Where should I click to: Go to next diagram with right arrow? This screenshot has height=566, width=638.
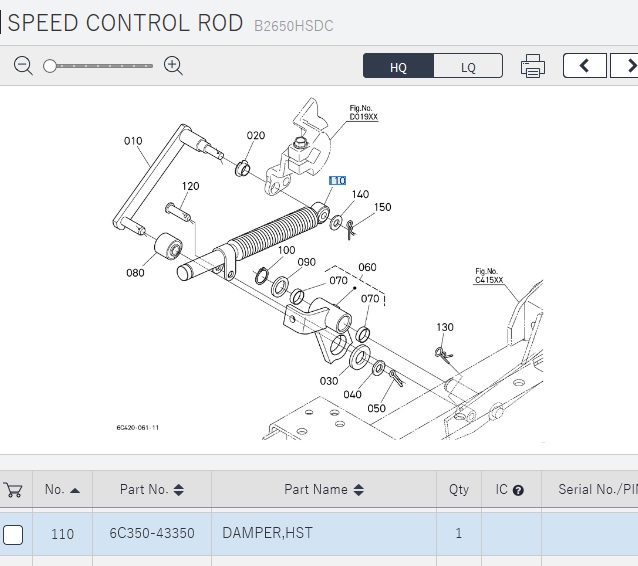(627, 66)
